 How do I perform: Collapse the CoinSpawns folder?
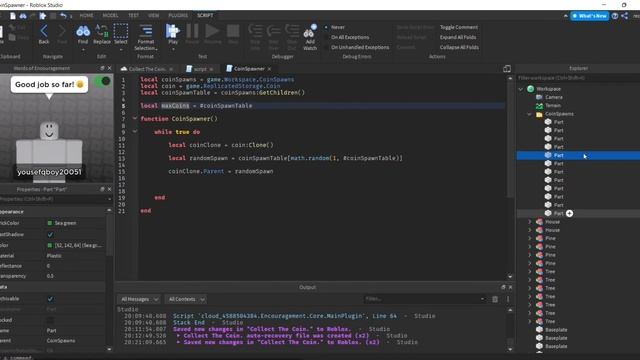(x=529, y=114)
